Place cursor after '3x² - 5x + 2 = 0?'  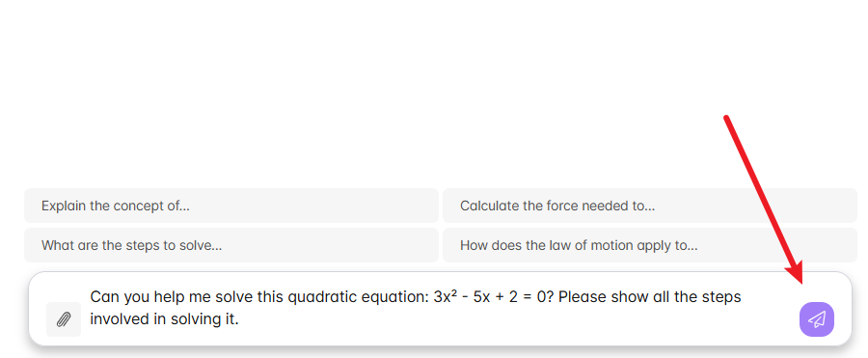(555, 297)
